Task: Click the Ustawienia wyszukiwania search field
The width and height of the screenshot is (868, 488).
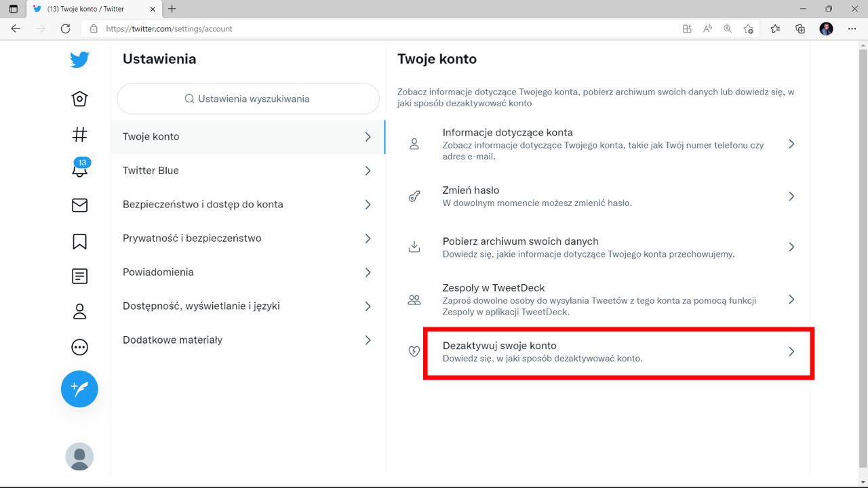Action: [248, 99]
